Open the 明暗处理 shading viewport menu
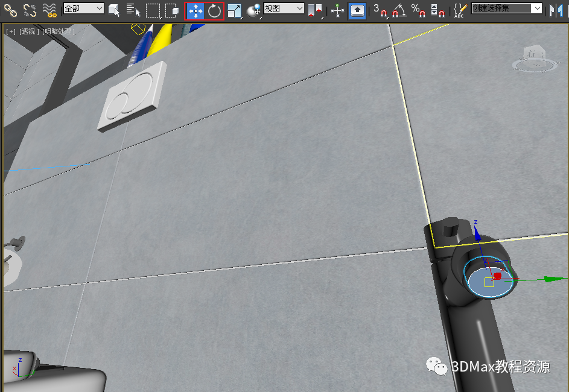569x392 pixels. [58, 31]
